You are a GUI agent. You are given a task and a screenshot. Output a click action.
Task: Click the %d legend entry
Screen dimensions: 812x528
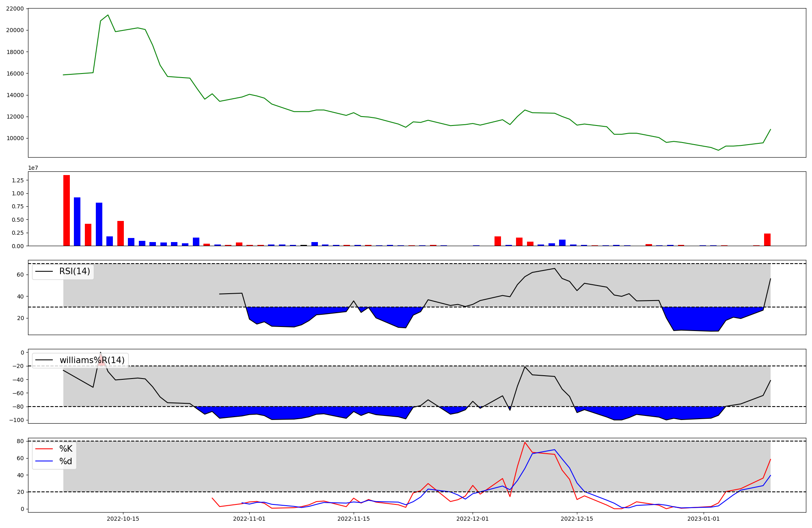tap(66, 461)
